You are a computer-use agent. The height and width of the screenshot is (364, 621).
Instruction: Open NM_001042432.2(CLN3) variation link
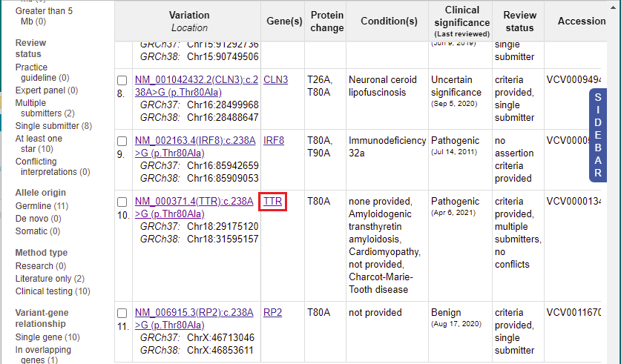(197, 86)
